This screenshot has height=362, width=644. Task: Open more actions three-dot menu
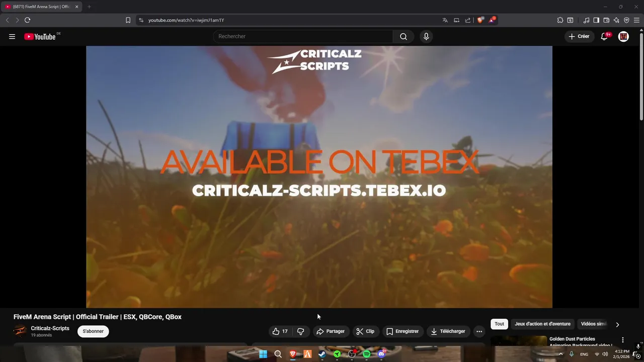(479, 331)
